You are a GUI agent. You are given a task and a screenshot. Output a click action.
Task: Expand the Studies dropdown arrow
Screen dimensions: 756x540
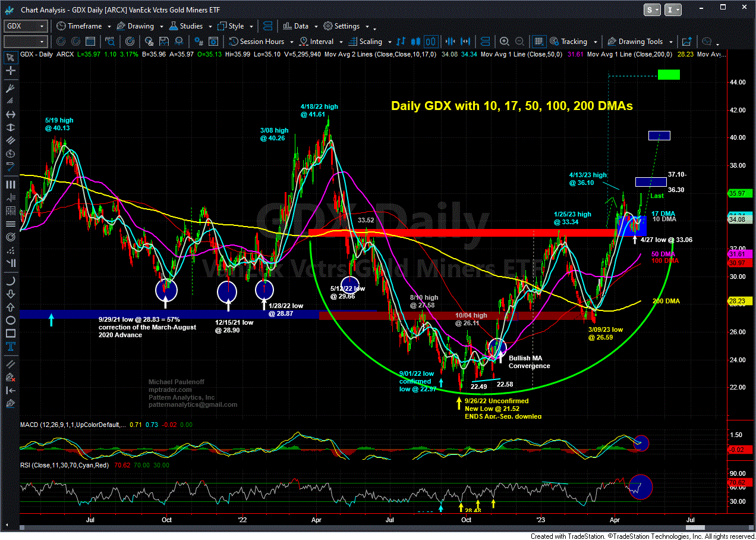[210, 27]
